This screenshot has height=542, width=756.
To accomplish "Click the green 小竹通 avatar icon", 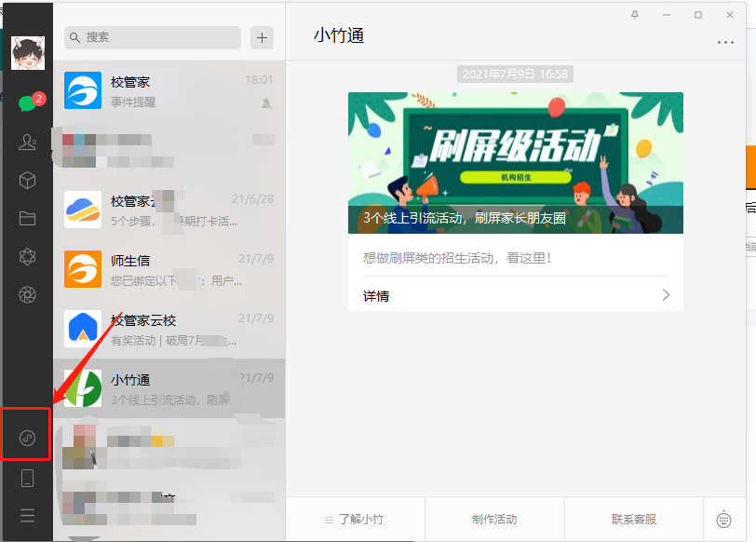I will [x=83, y=388].
